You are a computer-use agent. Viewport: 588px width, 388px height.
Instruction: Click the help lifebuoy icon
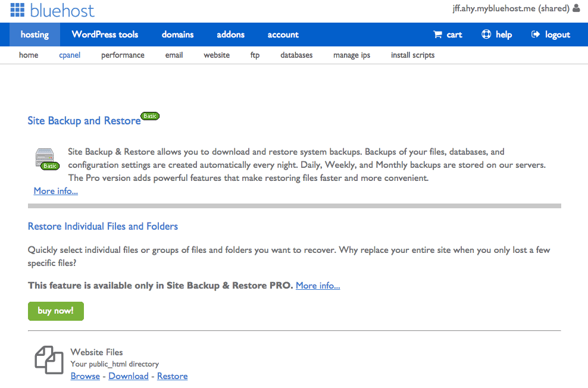click(x=486, y=34)
